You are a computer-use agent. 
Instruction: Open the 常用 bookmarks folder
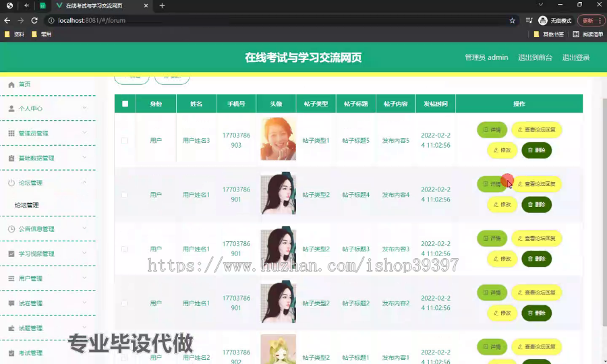click(x=41, y=34)
